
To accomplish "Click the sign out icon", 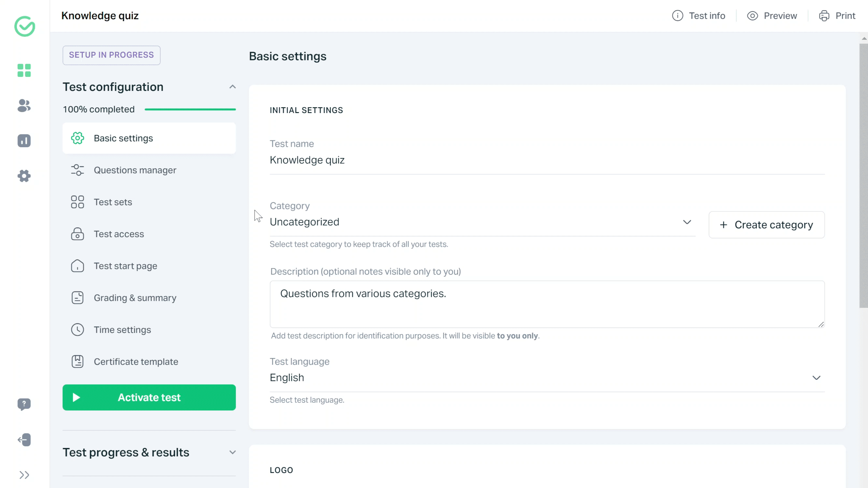I will (24, 439).
